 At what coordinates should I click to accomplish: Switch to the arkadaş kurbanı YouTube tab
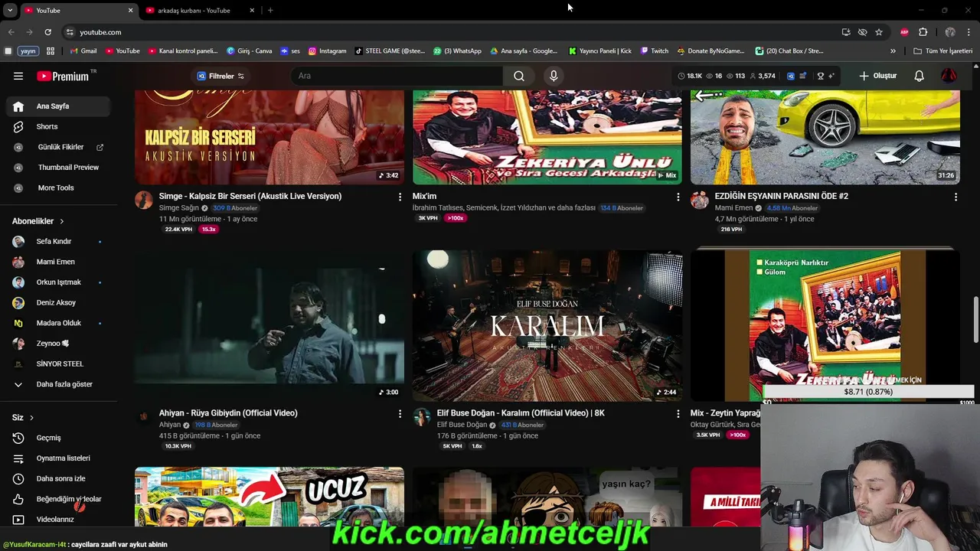click(199, 10)
